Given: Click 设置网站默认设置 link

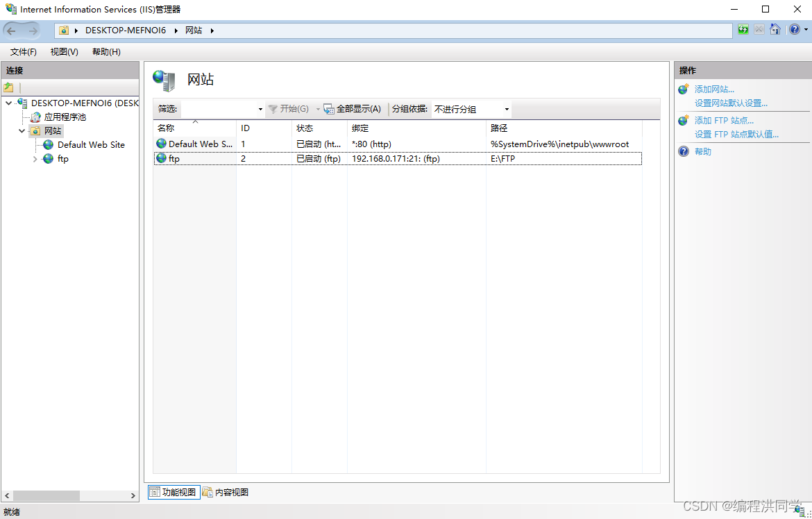Looking at the screenshot, I should point(731,103).
